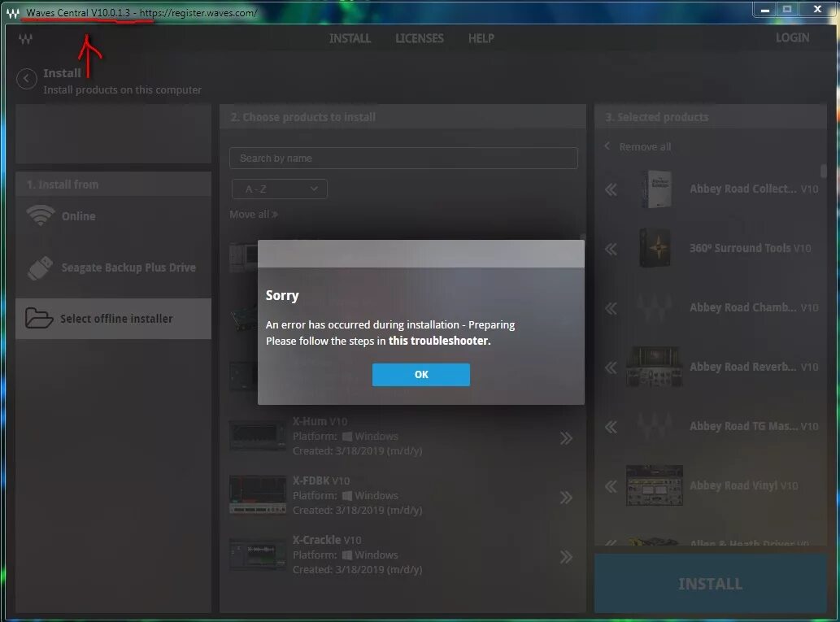840x622 pixels.
Task: Click OK in the Sorry error dialog
Action: coord(420,375)
